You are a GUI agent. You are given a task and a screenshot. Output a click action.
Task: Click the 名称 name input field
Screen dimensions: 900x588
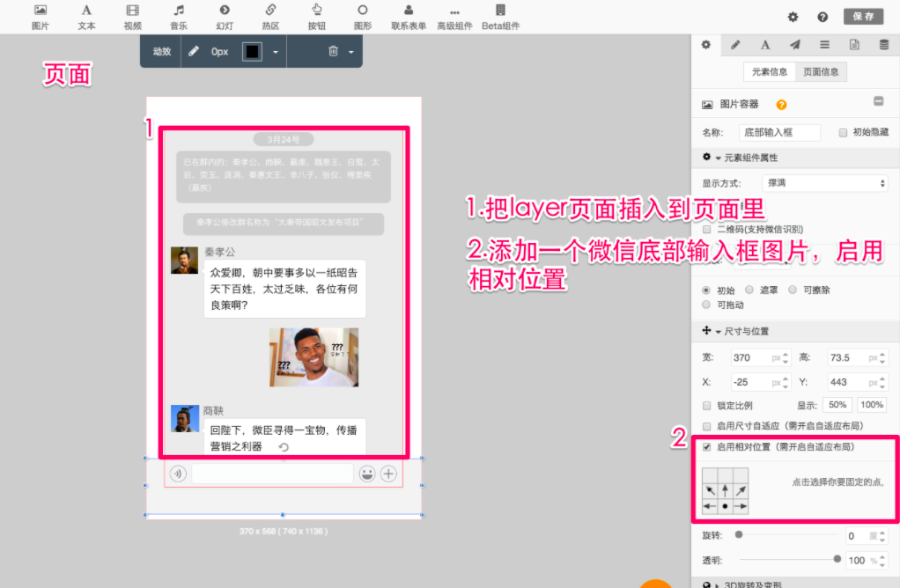click(x=781, y=133)
